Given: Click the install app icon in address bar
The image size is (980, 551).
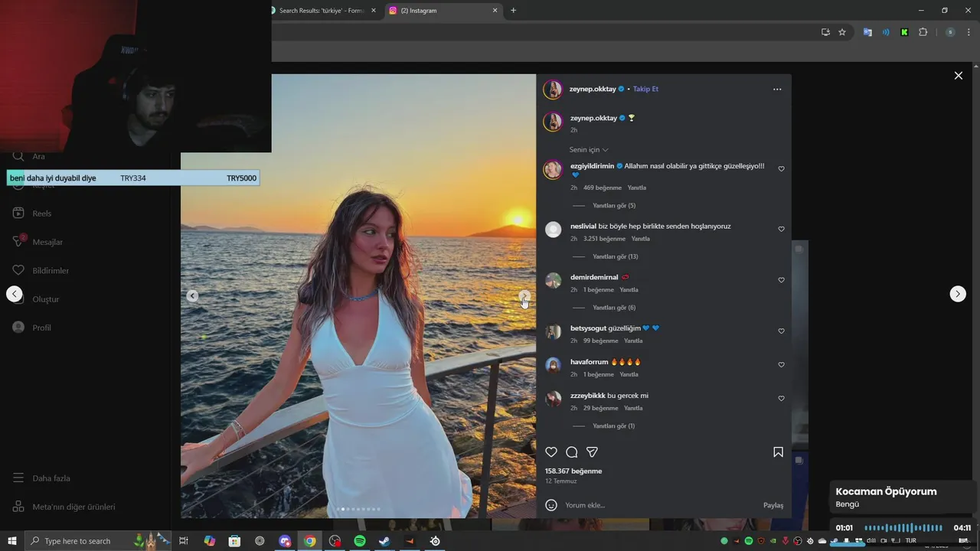Looking at the screenshot, I should coord(825,32).
